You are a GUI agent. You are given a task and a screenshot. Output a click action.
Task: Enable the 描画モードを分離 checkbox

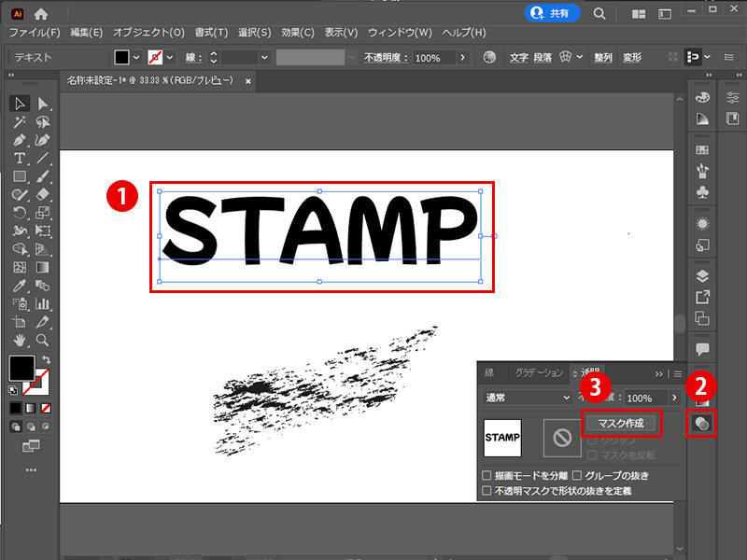click(487, 474)
